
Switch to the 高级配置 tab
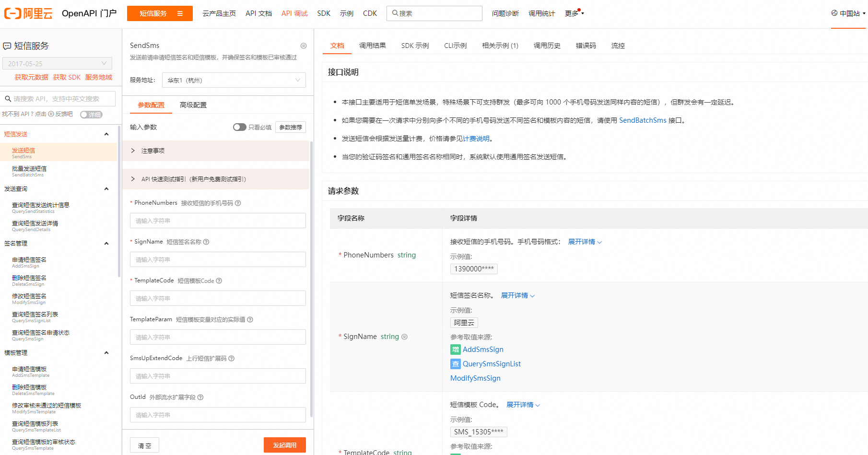(193, 105)
